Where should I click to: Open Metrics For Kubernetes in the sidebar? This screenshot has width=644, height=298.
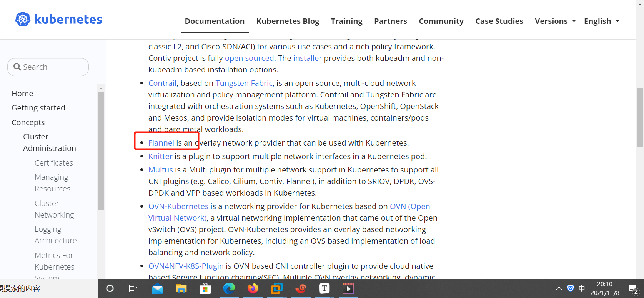click(x=55, y=261)
